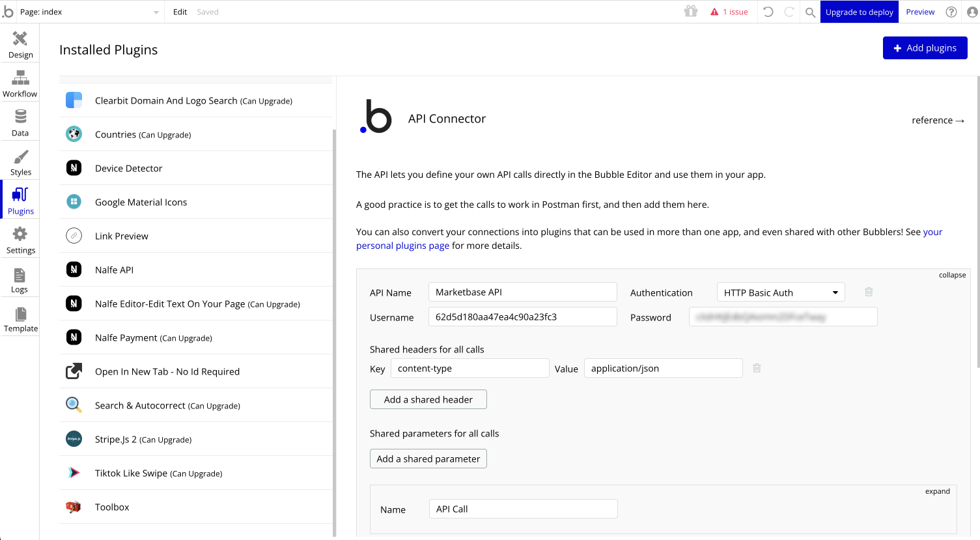Open the Design tab in sidebar

(x=20, y=44)
